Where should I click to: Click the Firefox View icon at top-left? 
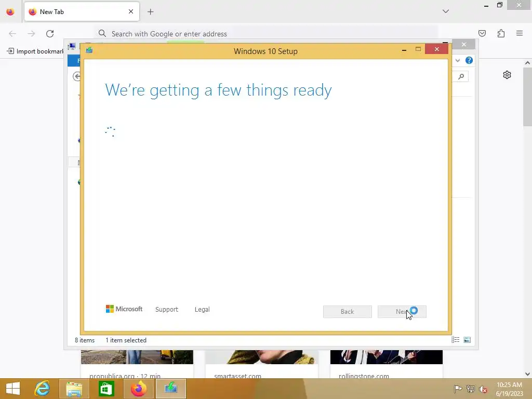(x=10, y=12)
